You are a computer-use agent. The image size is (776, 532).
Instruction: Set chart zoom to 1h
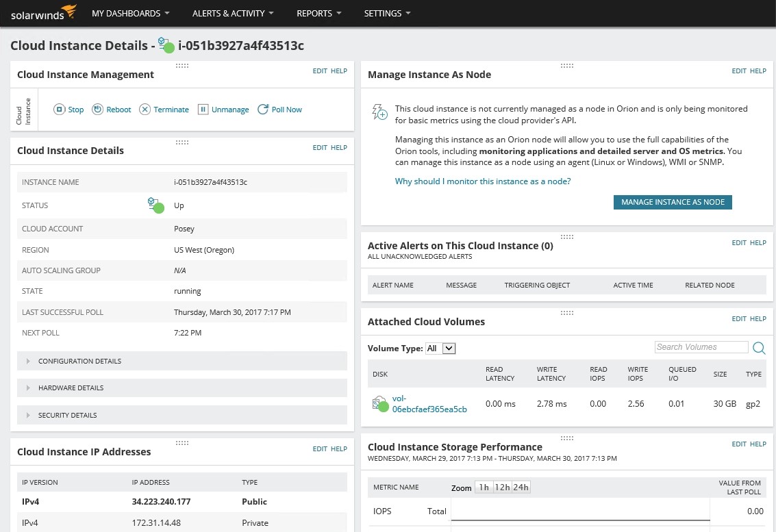point(484,487)
